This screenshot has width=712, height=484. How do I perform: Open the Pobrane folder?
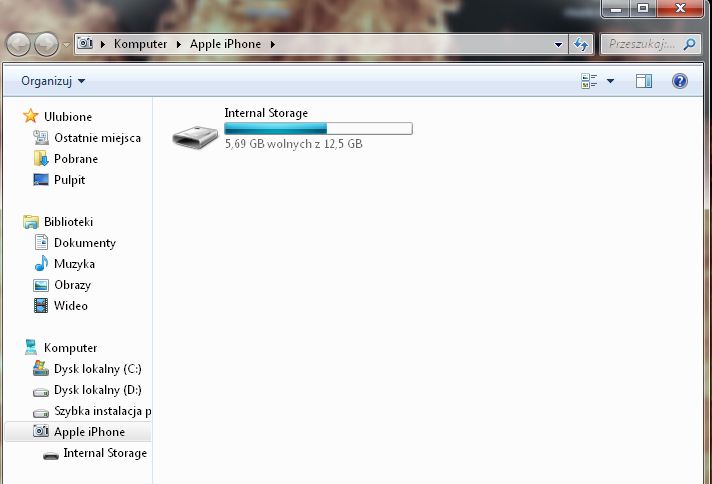pos(76,158)
